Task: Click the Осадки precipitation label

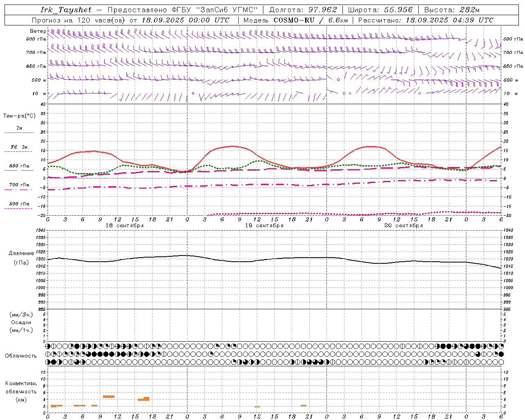Action: point(21,322)
